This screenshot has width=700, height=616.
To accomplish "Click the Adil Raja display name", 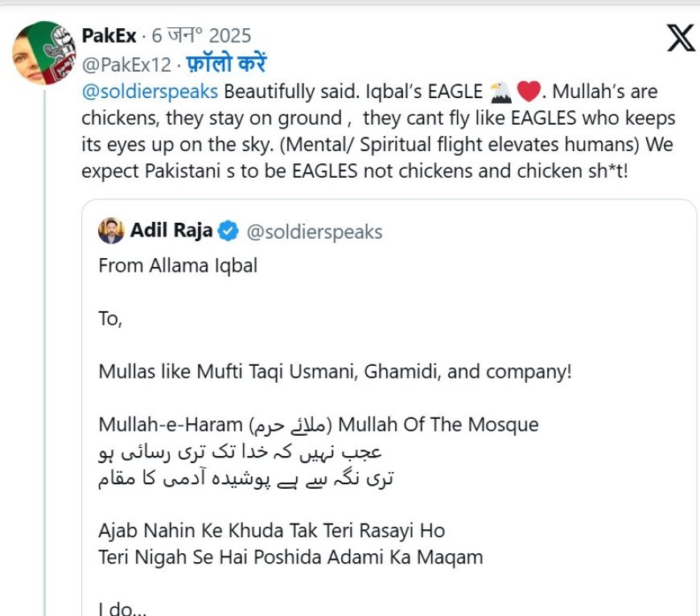I will tap(171, 231).
